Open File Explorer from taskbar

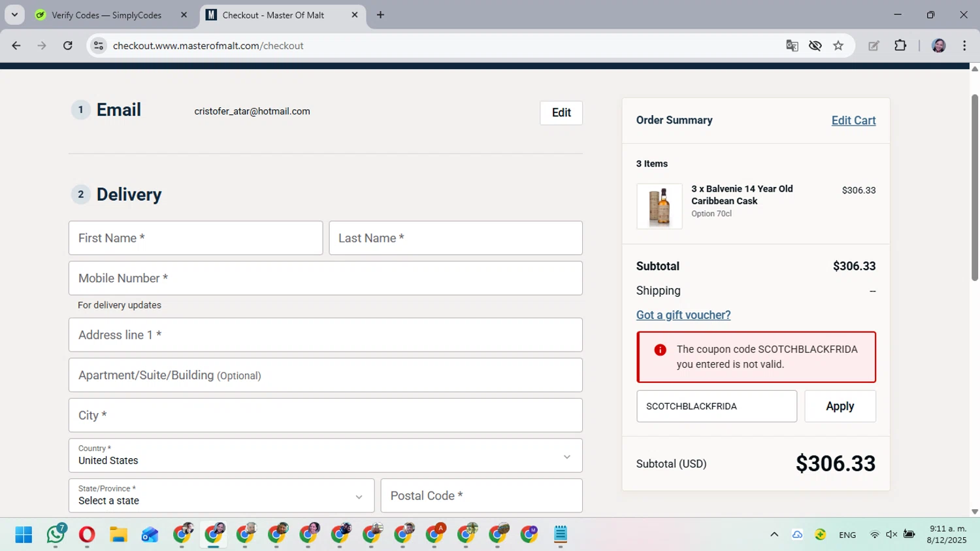[x=118, y=535]
